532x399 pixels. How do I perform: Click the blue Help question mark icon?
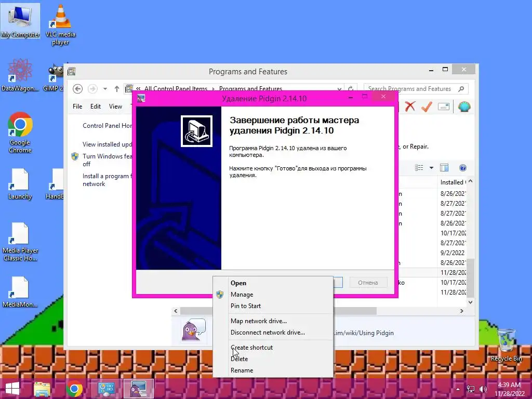pos(463,168)
